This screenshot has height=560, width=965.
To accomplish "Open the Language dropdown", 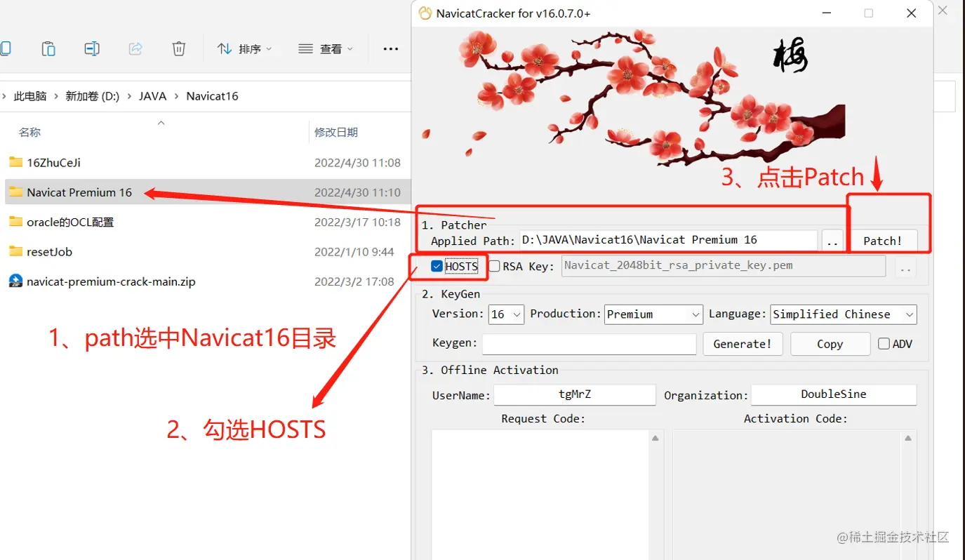I will tap(844, 314).
